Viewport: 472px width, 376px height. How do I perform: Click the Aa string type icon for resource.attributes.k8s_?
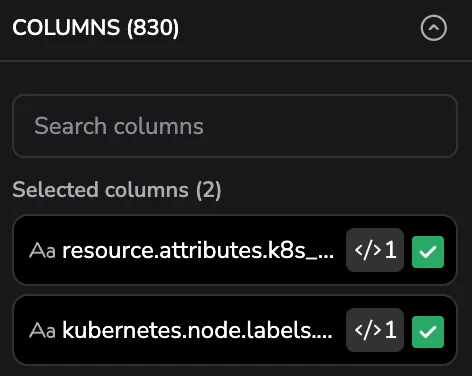coord(42,251)
